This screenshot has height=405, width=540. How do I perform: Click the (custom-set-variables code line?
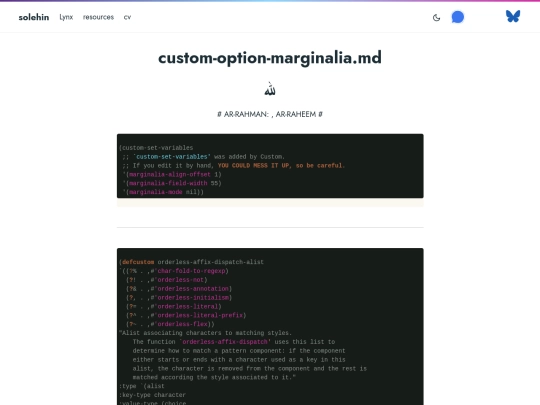[156, 148]
